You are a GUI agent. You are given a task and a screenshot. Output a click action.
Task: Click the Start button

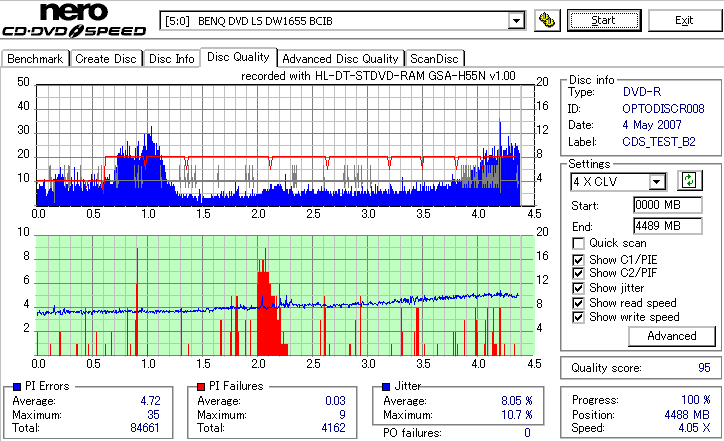click(604, 20)
